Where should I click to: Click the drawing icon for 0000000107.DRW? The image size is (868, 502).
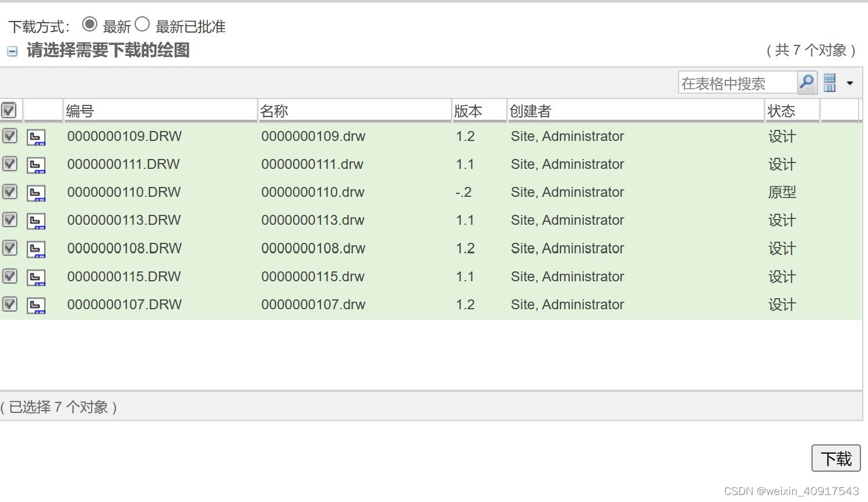tap(36, 306)
